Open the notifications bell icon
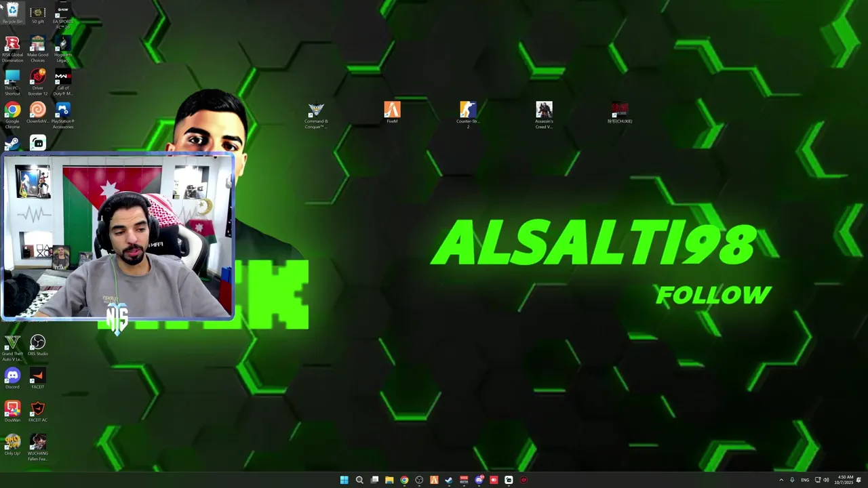Image resolution: width=868 pixels, height=488 pixels. click(859, 480)
